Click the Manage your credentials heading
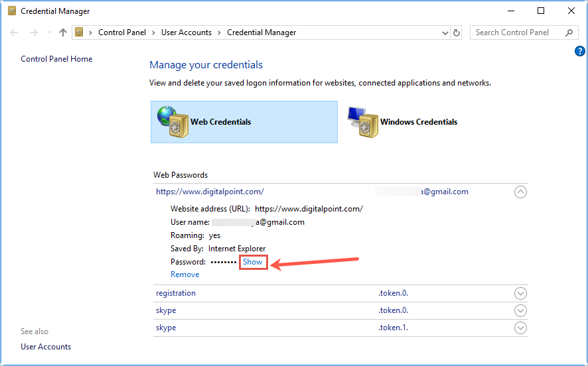 tap(206, 65)
